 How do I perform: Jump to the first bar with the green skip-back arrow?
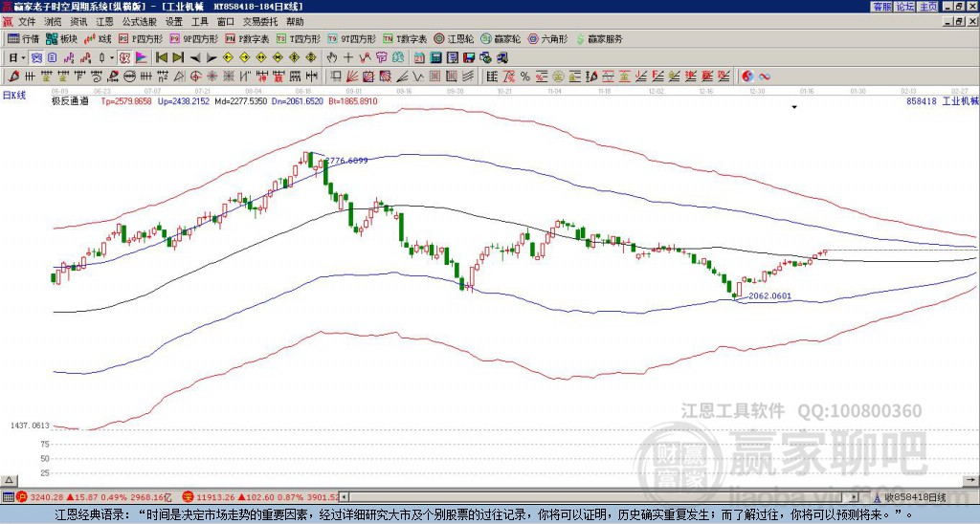pyautogui.click(x=161, y=58)
